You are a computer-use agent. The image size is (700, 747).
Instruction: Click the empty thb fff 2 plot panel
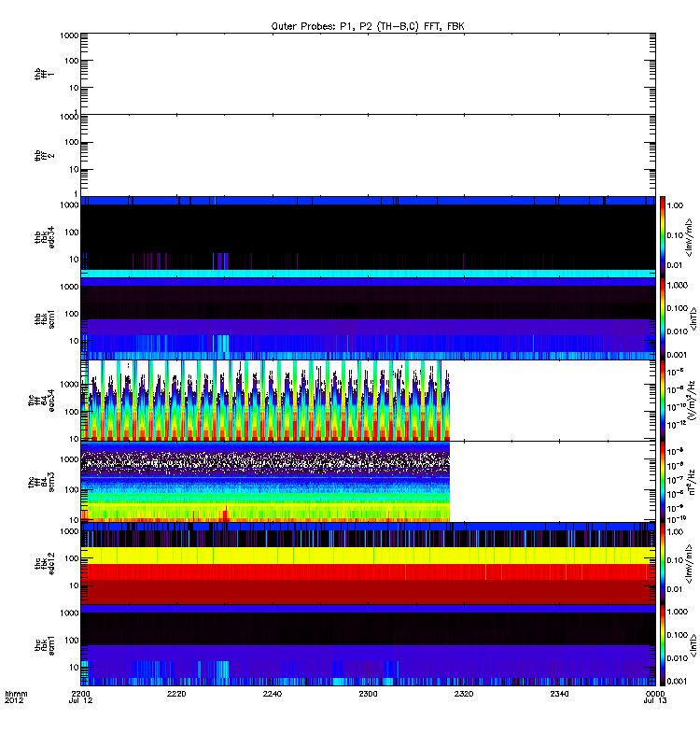(368, 155)
